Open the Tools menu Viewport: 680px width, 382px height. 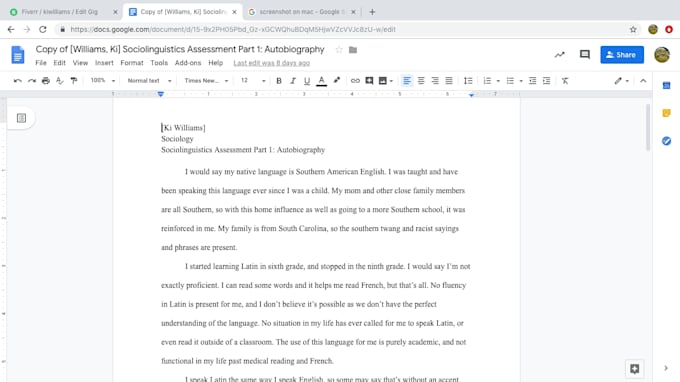159,63
